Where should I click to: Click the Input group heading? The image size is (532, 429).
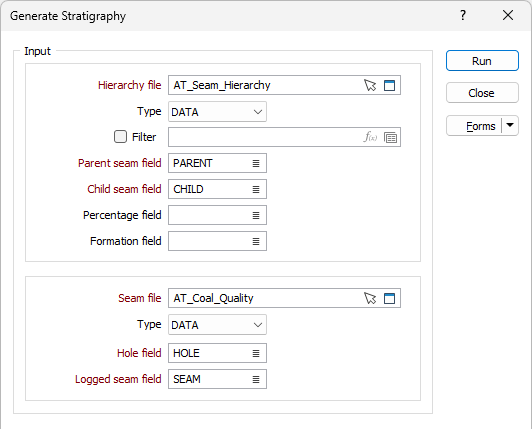[x=37, y=51]
